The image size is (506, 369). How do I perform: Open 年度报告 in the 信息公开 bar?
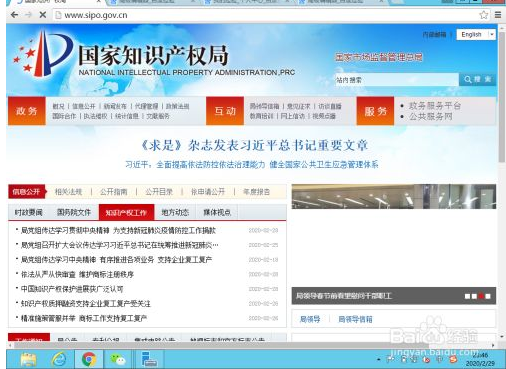coord(256,192)
